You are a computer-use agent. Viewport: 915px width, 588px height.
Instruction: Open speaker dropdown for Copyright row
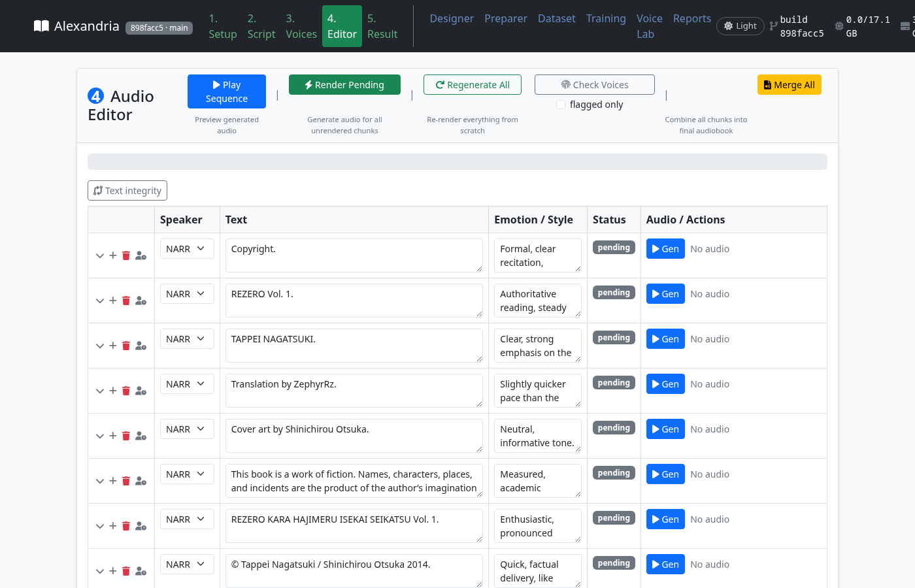[187, 249]
